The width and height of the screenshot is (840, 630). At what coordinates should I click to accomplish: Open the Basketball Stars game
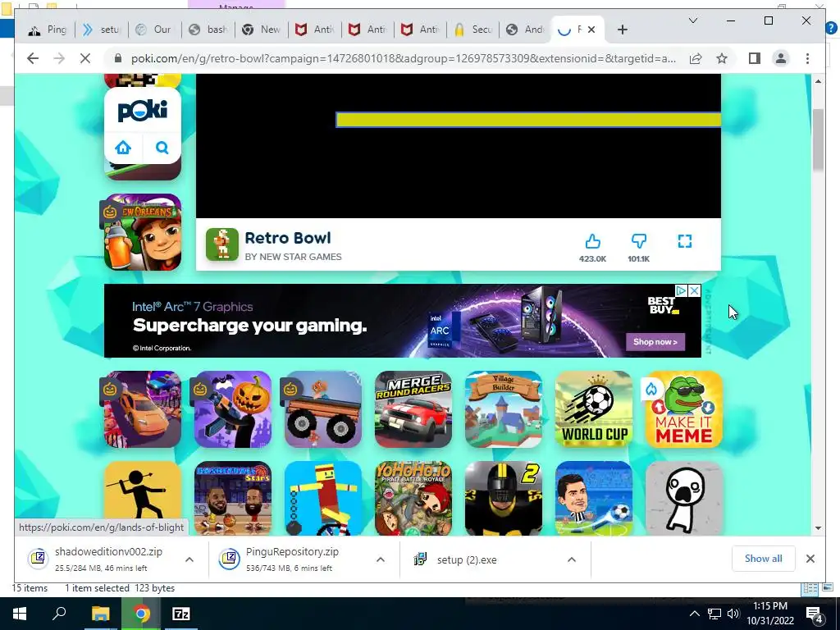pos(232,498)
